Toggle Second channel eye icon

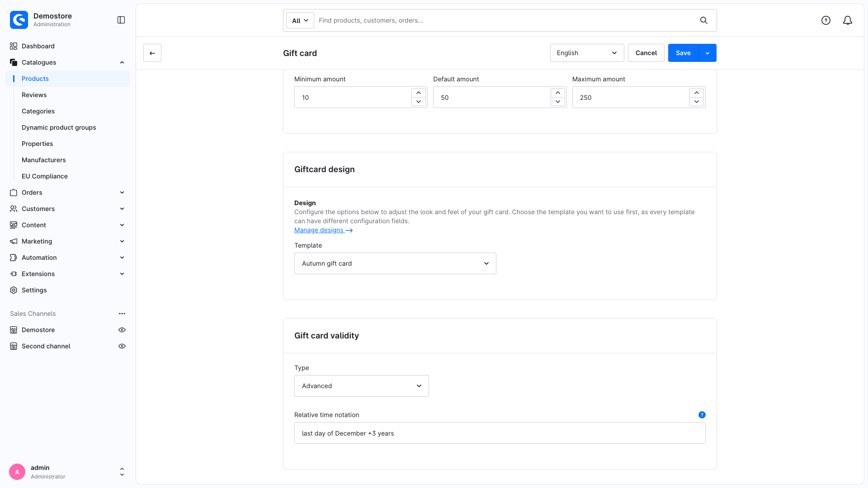click(x=122, y=346)
